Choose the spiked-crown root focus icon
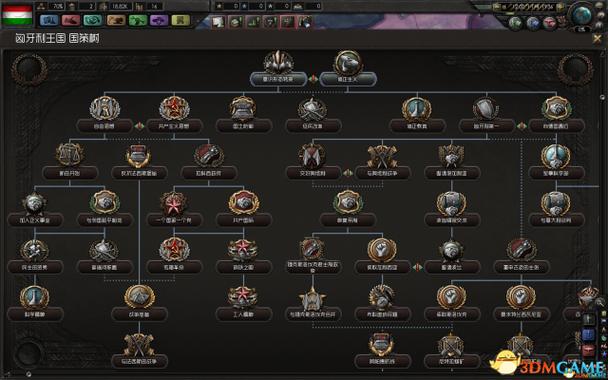 pos(278,62)
